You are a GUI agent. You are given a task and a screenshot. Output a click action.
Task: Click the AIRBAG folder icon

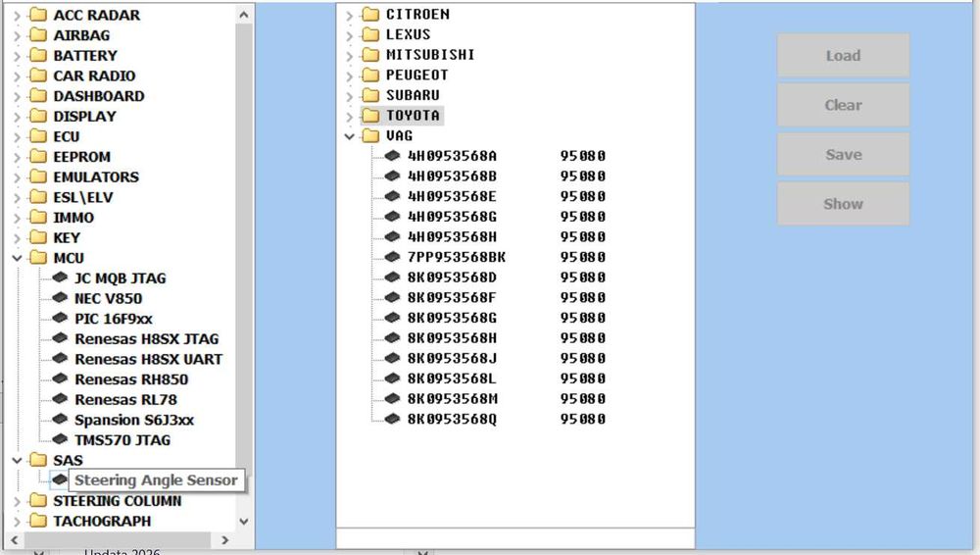[38, 35]
